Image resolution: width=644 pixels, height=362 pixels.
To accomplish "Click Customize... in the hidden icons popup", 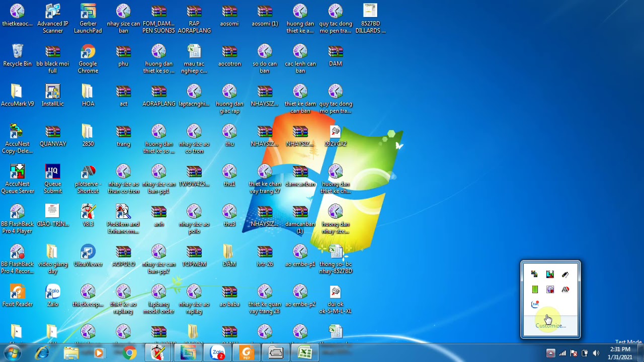I will [x=550, y=326].
